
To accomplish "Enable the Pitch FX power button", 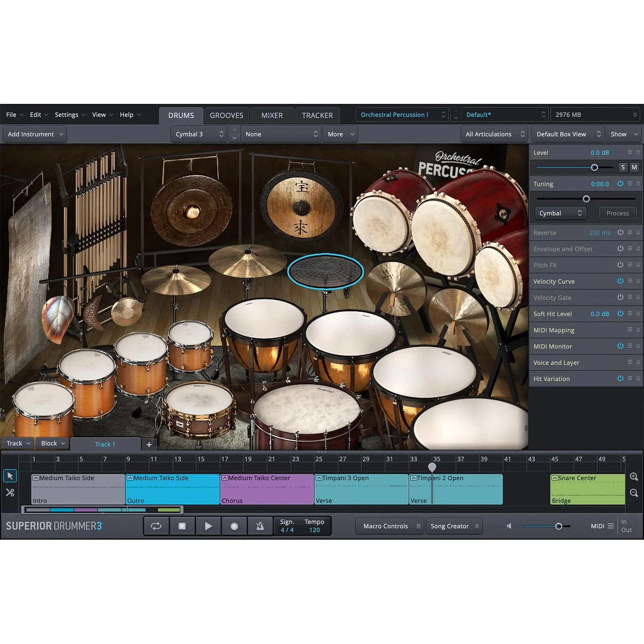I will pyautogui.click(x=620, y=265).
